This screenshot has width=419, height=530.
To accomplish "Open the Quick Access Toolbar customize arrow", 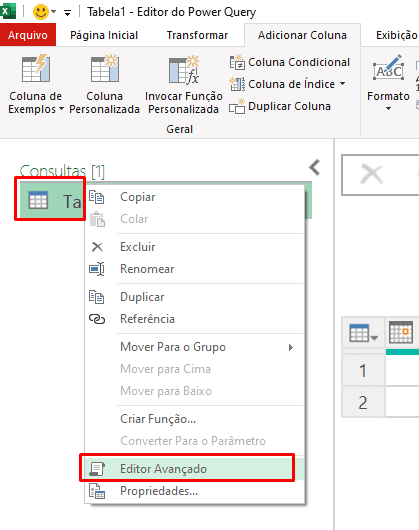I will (x=68, y=13).
